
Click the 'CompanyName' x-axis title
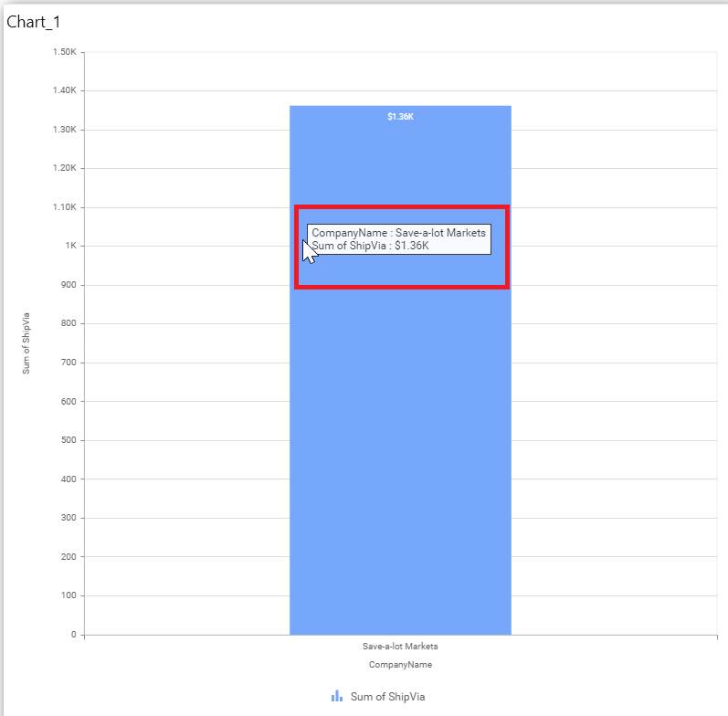pos(400,665)
